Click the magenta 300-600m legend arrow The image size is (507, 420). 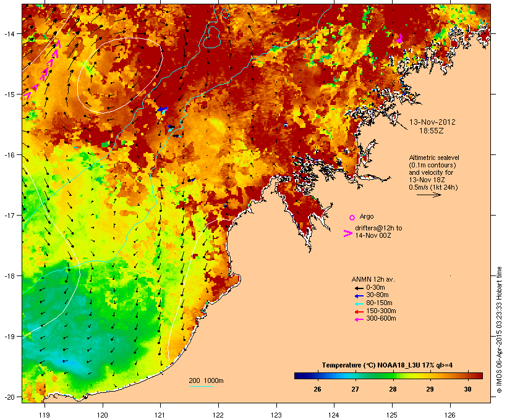[x=359, y=319]
